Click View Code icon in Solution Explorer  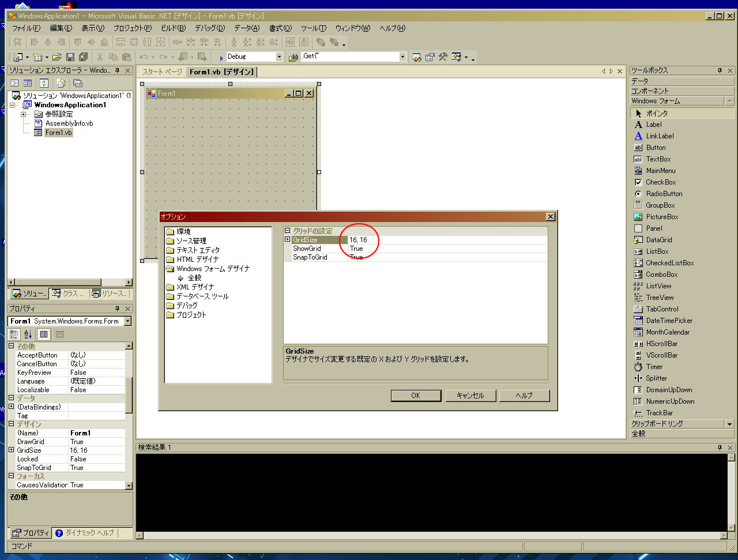pyautogui.click(x=15, y=83)
